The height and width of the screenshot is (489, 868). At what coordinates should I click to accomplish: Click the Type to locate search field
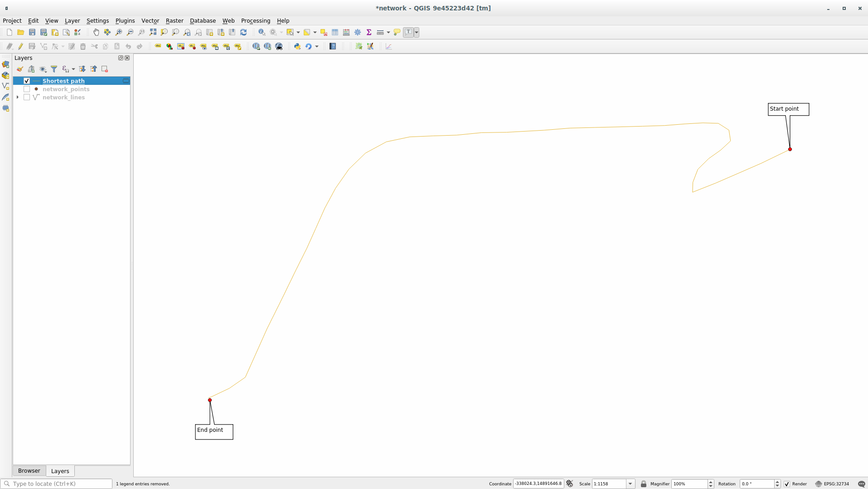click(x=59, y=484)
